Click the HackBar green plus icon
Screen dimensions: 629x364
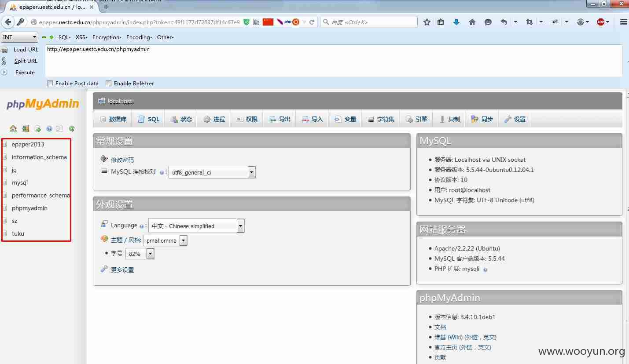(51, 37)
